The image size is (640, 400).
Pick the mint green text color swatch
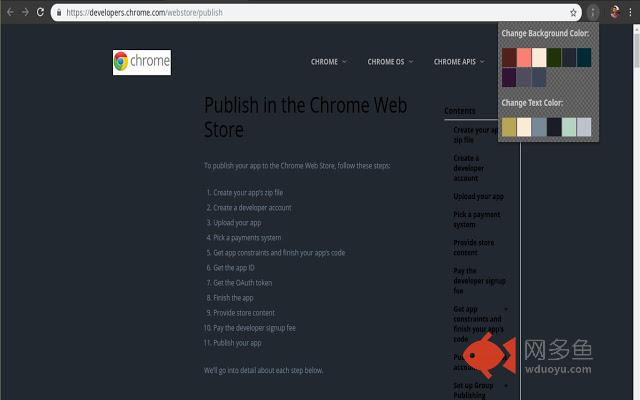[x=569, y=127]
